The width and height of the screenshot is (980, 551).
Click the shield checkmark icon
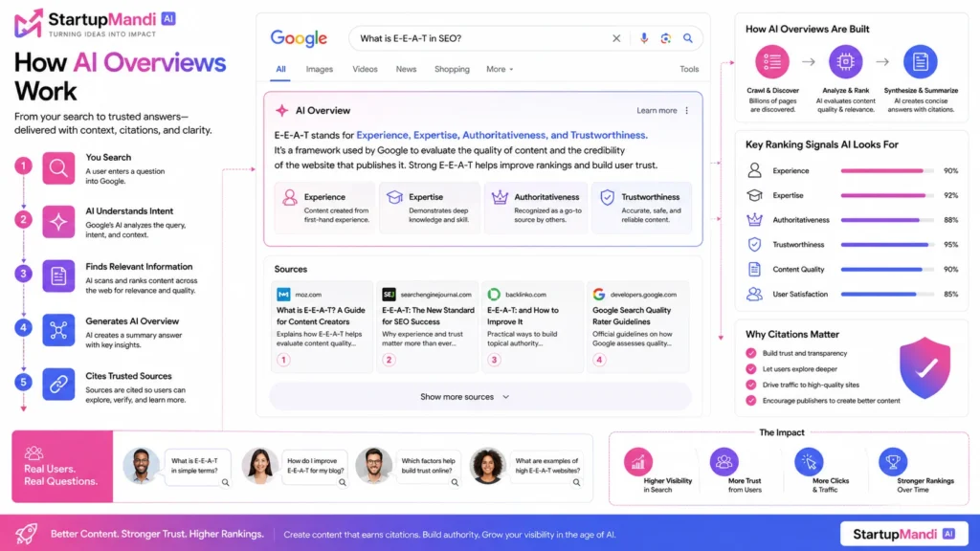(925, 368)
